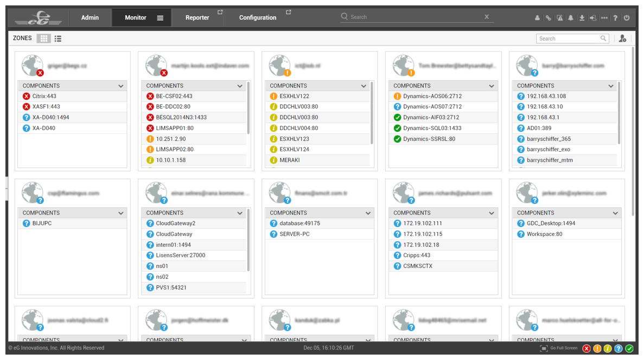Open the Admin tab

(x=90, y=18)
